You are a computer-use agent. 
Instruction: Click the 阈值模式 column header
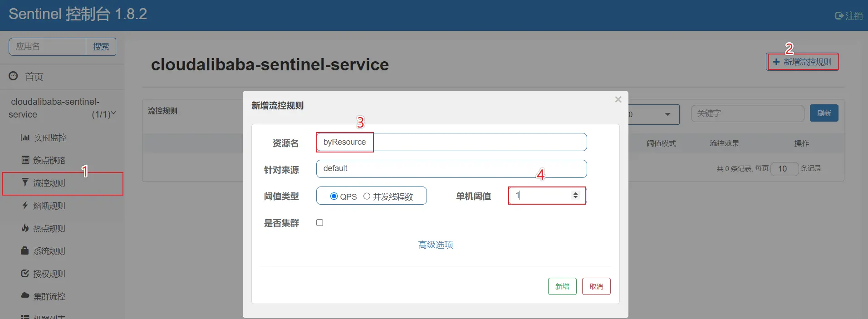(661, 143)
